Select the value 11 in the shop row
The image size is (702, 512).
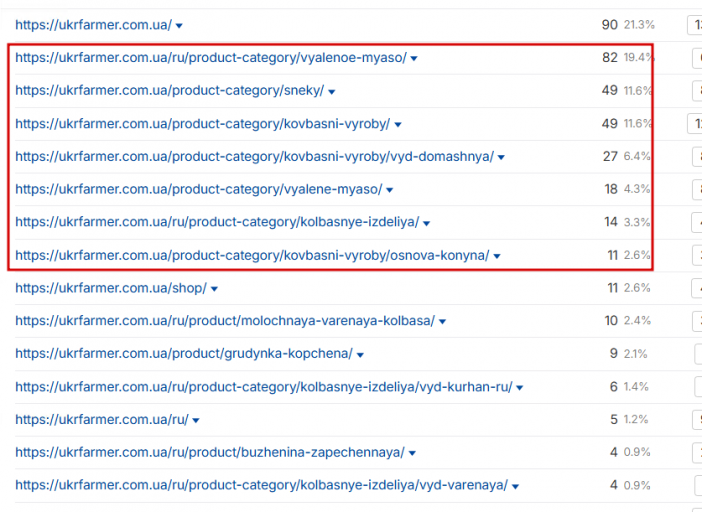(x=613, y=288)
